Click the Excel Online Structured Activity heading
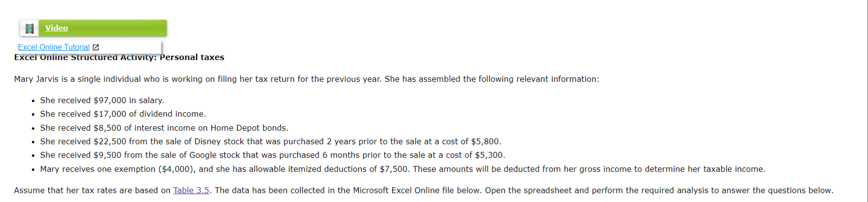This screenshot has height=202, width=868. 119,57
